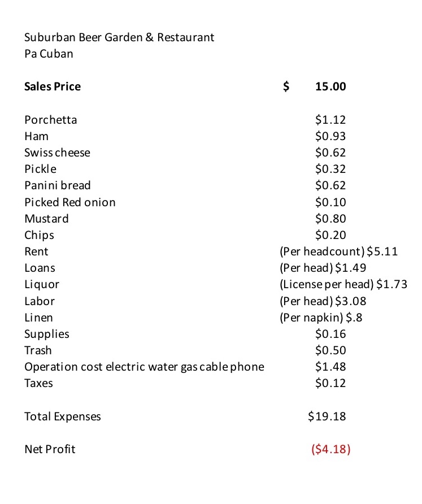Select the Operation cost electric water gas label

(x=144, y=367)
